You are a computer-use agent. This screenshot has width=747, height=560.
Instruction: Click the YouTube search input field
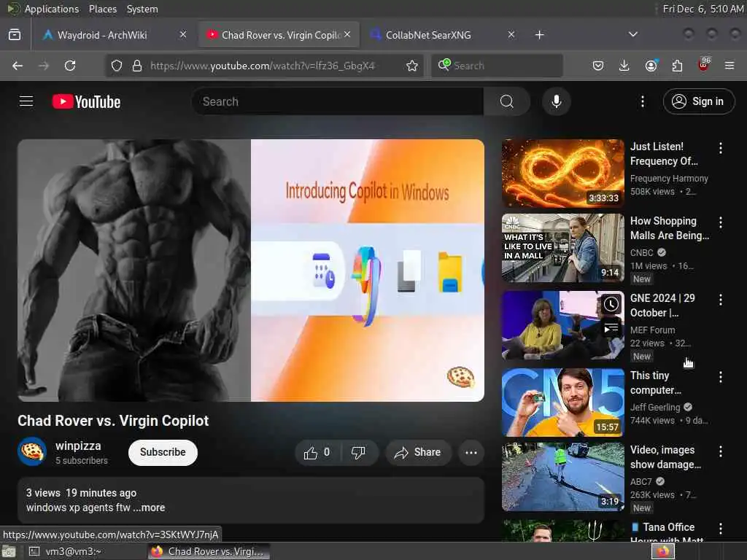tap(337, 101)
